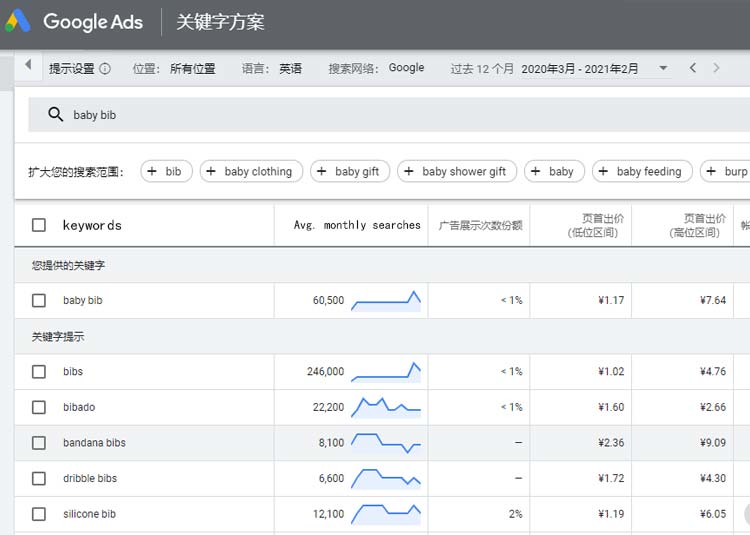Image resolution: width=750 pixels, height=535 pixels.
Task: Open trend sparkline for 'baby bib'
Action: click(x=386, y=301)
